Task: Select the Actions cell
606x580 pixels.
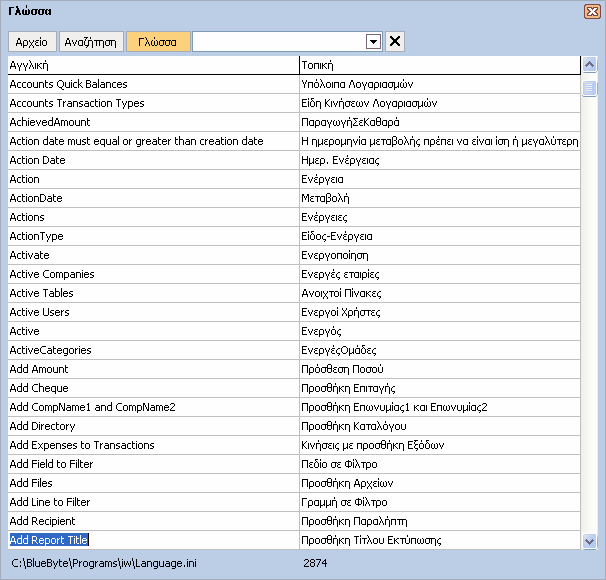Action: (153, 217)
